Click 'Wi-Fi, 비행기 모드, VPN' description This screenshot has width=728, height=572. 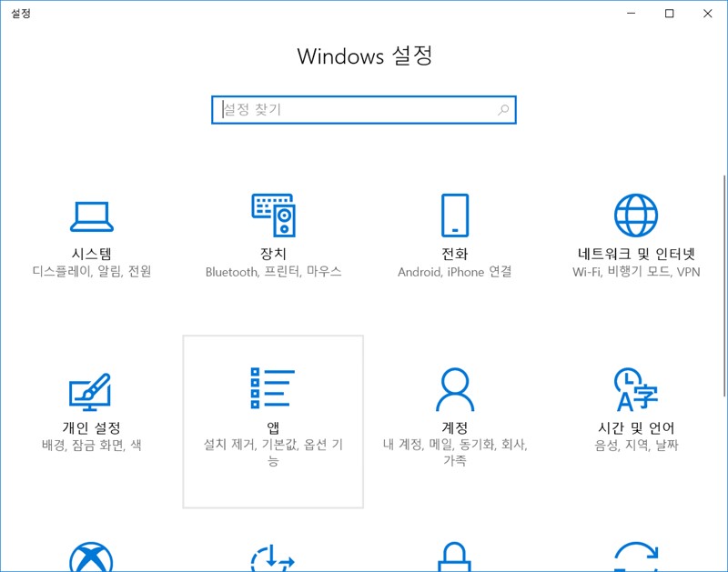[636, 271]
